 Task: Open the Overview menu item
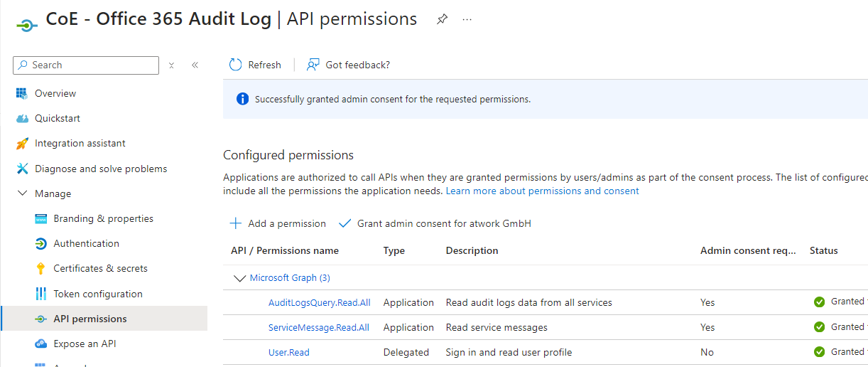pyautogui.click(x=55, y=93)
